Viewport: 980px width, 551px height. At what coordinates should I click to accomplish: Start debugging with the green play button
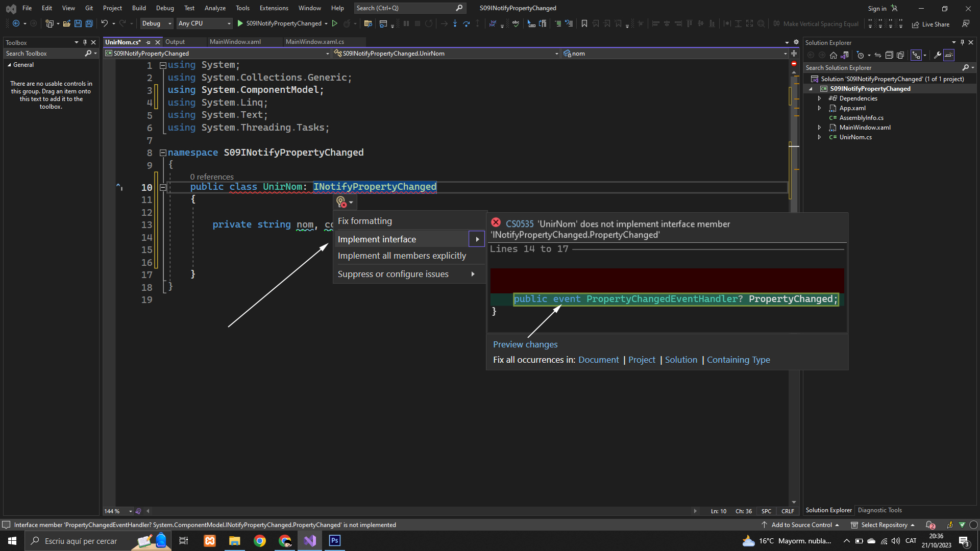tap(240, 23)
